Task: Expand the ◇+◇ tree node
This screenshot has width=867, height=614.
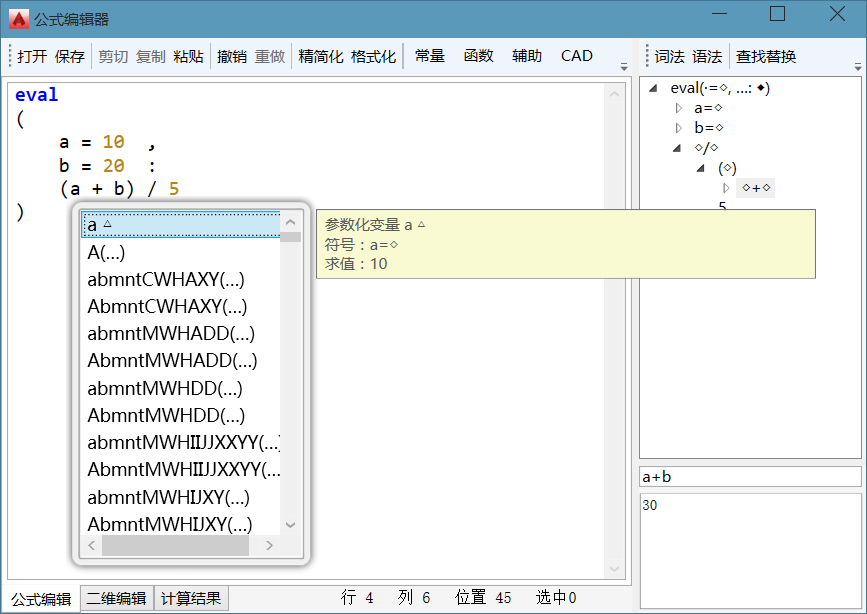Action: (726, 188)
